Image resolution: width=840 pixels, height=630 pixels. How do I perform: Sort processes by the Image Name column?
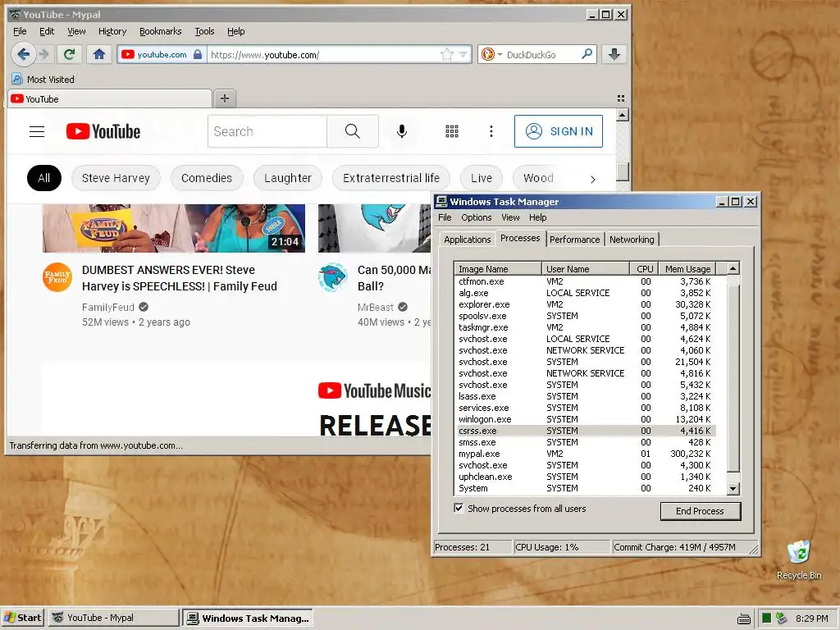pos(498,268)
